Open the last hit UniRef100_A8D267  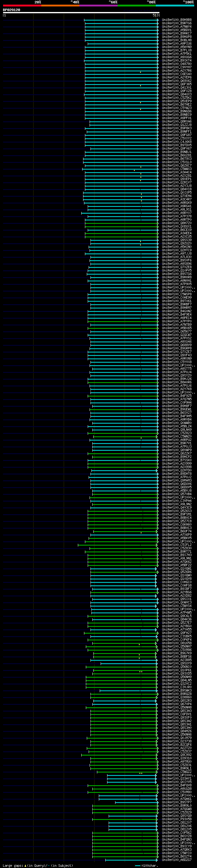coord(177,860)
